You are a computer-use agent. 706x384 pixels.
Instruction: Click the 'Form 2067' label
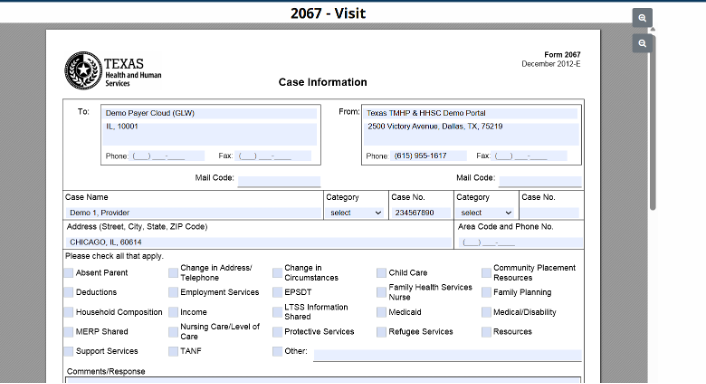pos(562,55)
